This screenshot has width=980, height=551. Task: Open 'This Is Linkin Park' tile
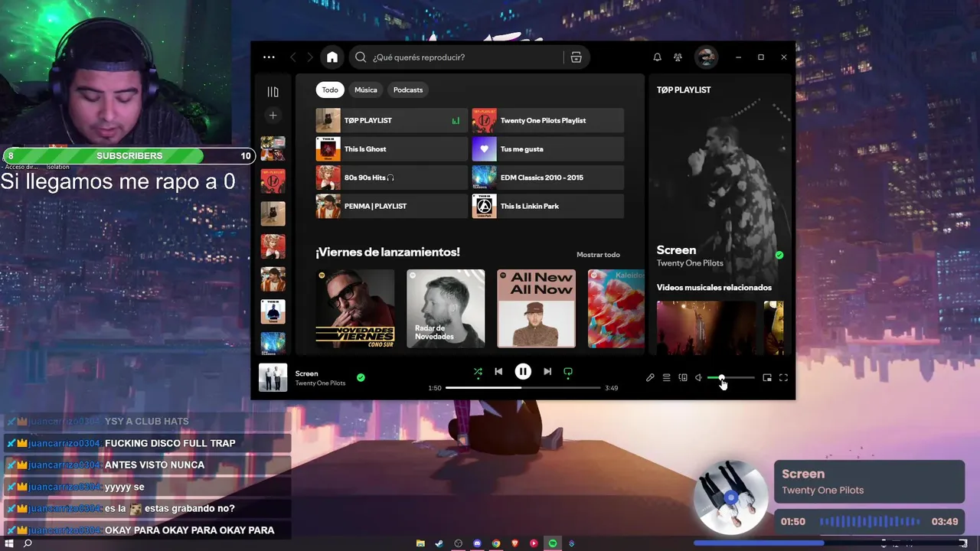547,206
